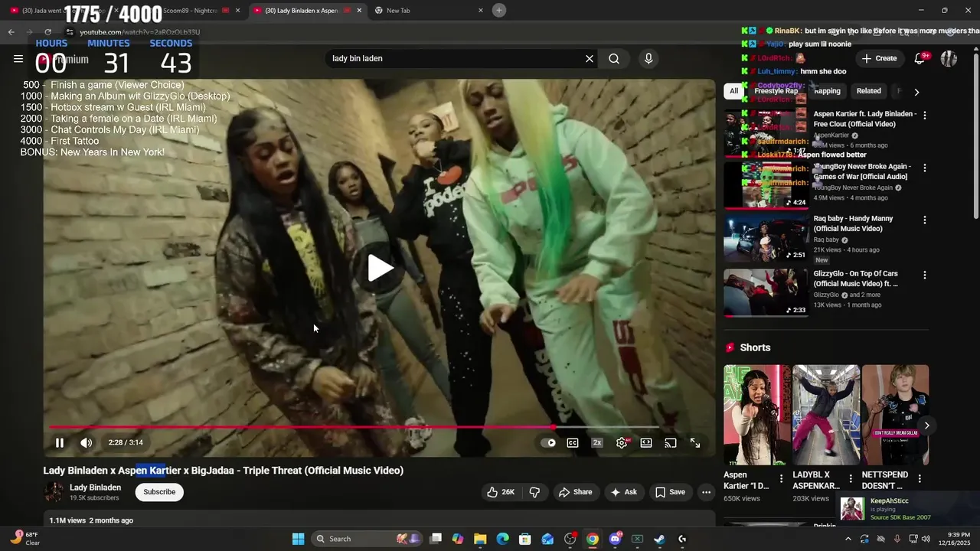The width and height of the screenshot is (980, 551).
Task: Click the 2x playback speed button
Action: (x=597, y=442)
